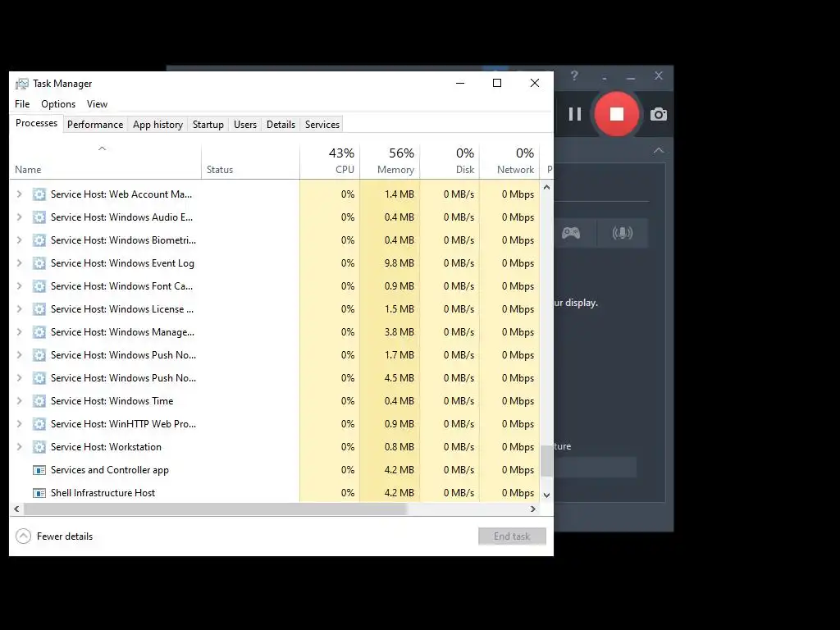
Task: Sort processes by Memory column
Action: (x=390, y=161)
